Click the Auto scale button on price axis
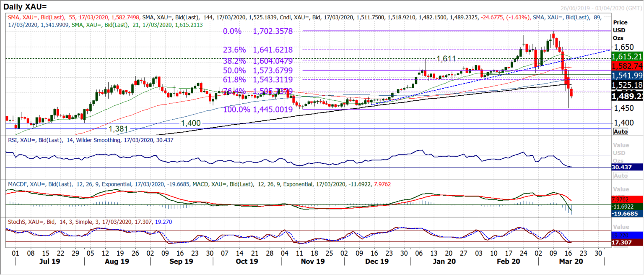 [621, 131]
